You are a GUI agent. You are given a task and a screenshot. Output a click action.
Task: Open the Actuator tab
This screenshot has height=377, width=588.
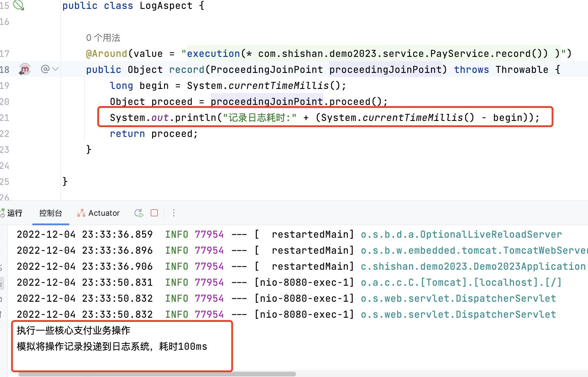point(104,213)
